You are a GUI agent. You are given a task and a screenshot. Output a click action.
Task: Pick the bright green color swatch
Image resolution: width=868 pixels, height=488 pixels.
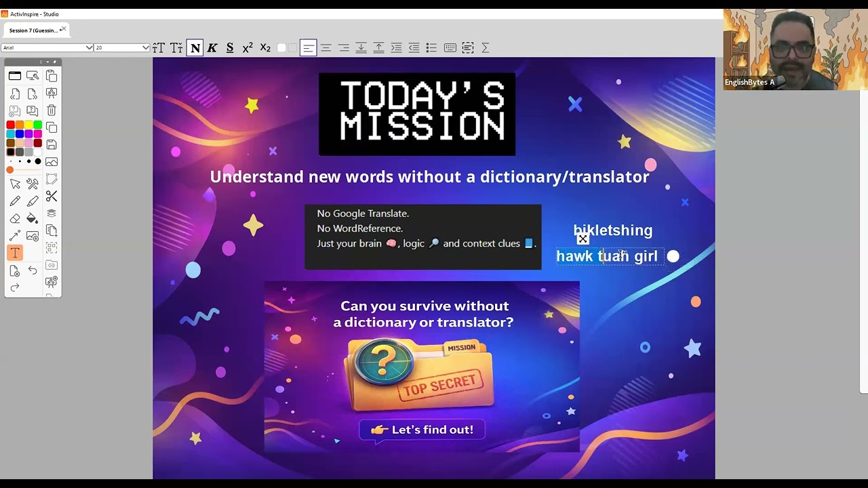37,125
